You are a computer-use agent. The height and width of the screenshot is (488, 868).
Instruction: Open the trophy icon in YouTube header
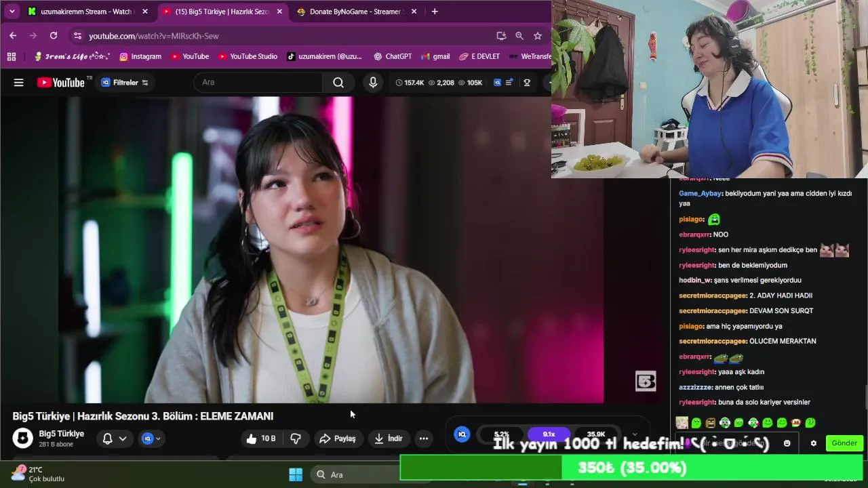[x=527, y=83]
